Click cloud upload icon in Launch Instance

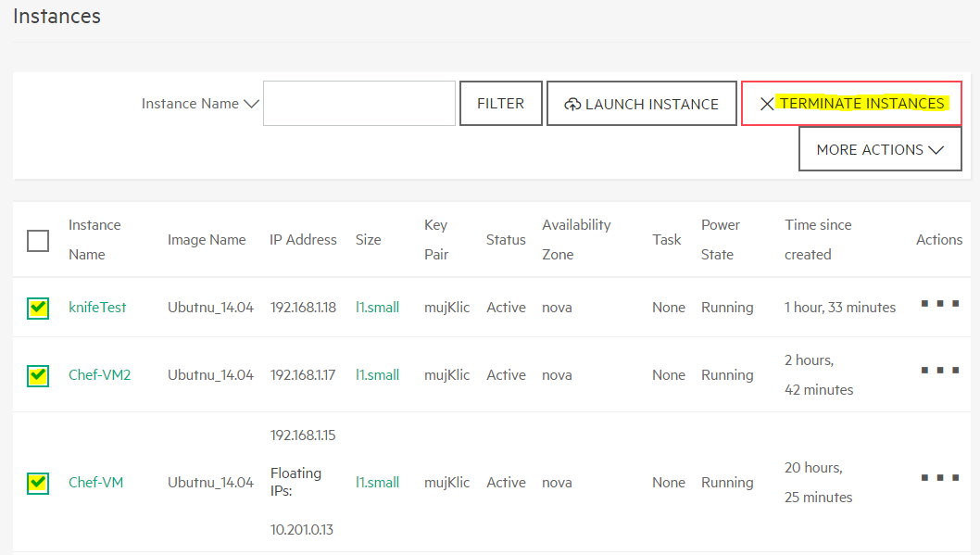[572, 105]
